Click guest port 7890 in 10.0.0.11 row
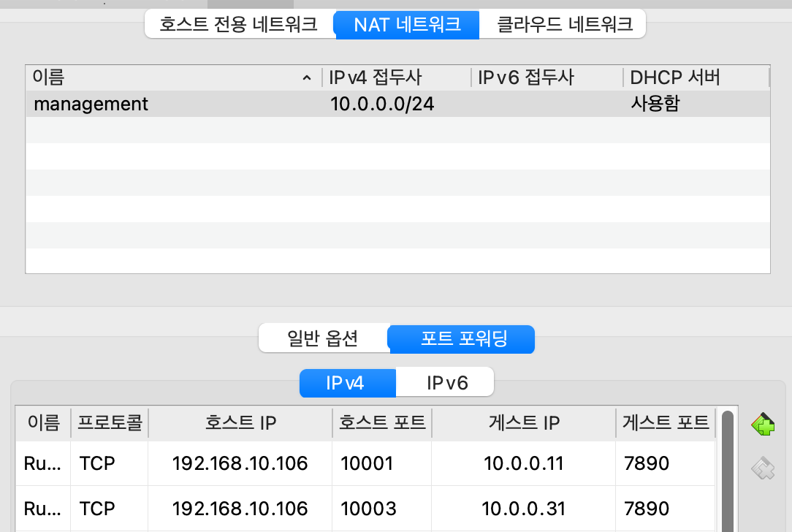Image resolution: width=792 pixels, height=532 pixels. point(666,463)
